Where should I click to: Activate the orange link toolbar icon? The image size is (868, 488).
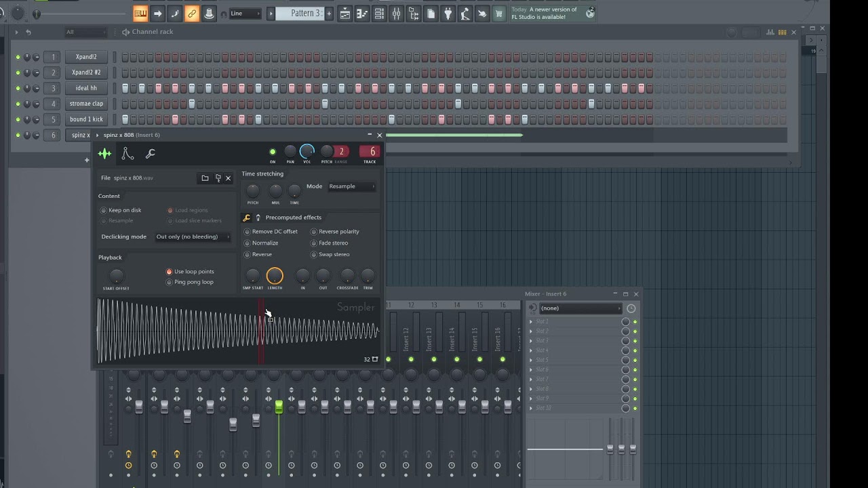[x=192, y=14]
